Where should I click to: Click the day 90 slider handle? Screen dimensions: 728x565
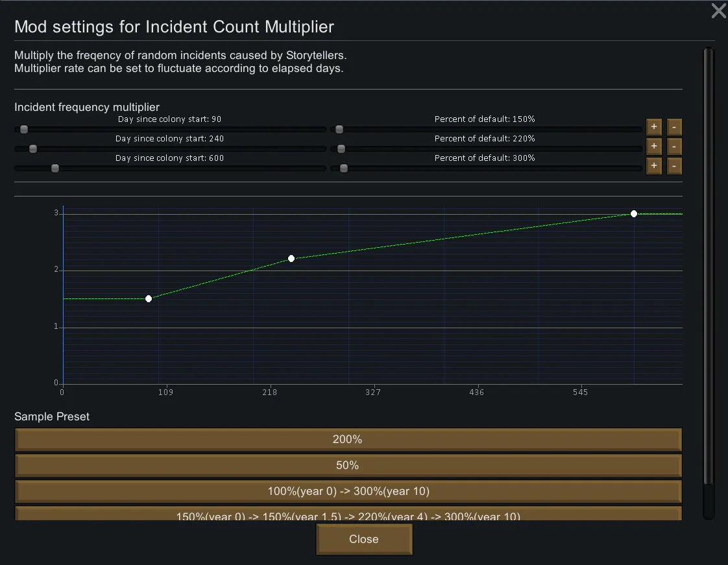coord(24,129)
